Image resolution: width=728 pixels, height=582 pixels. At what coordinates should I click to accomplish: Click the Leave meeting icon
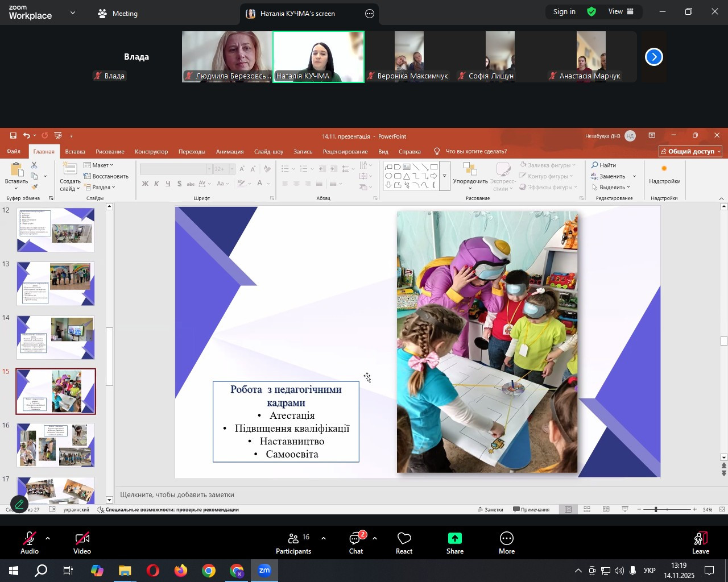[700, 539]
